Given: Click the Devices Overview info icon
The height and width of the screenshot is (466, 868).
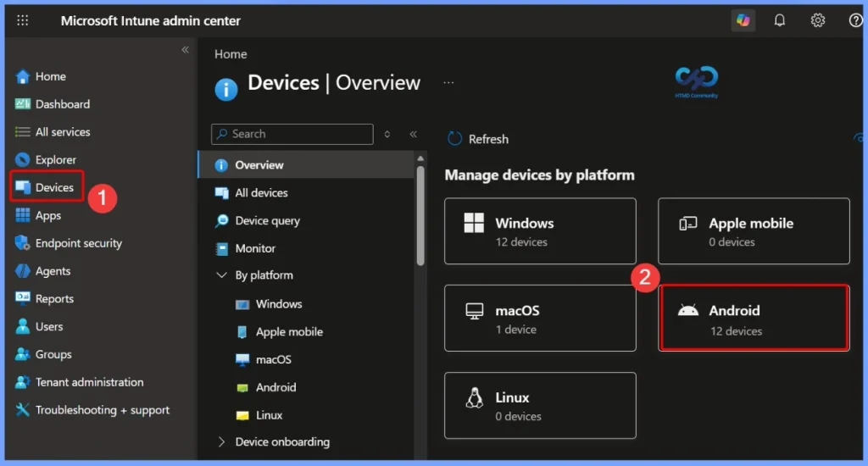Looking at the screenshot, I should 225,89.
